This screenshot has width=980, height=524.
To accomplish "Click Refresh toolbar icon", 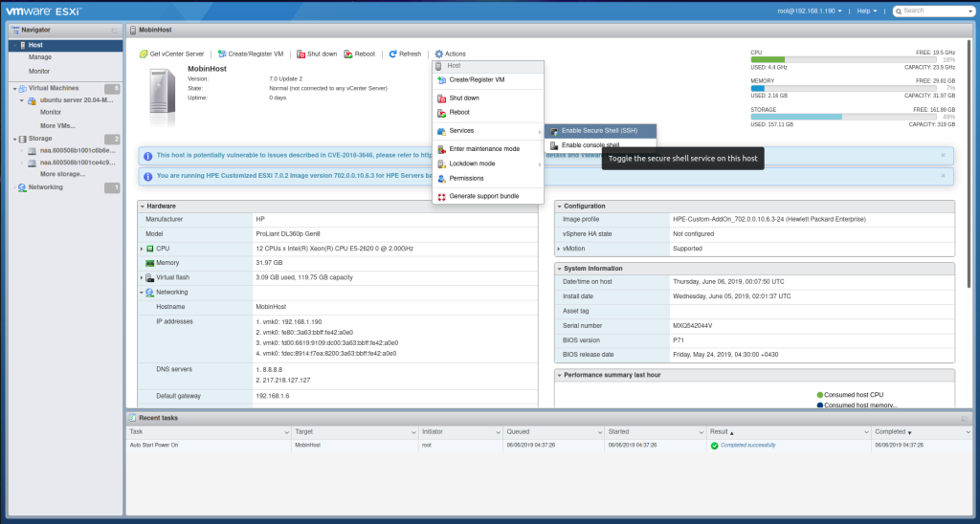I will [393, 55].
